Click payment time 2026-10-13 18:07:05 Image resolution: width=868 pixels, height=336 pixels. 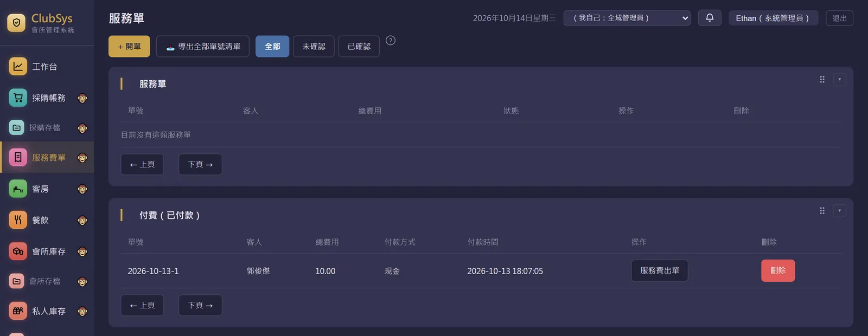tap(505, 271)
